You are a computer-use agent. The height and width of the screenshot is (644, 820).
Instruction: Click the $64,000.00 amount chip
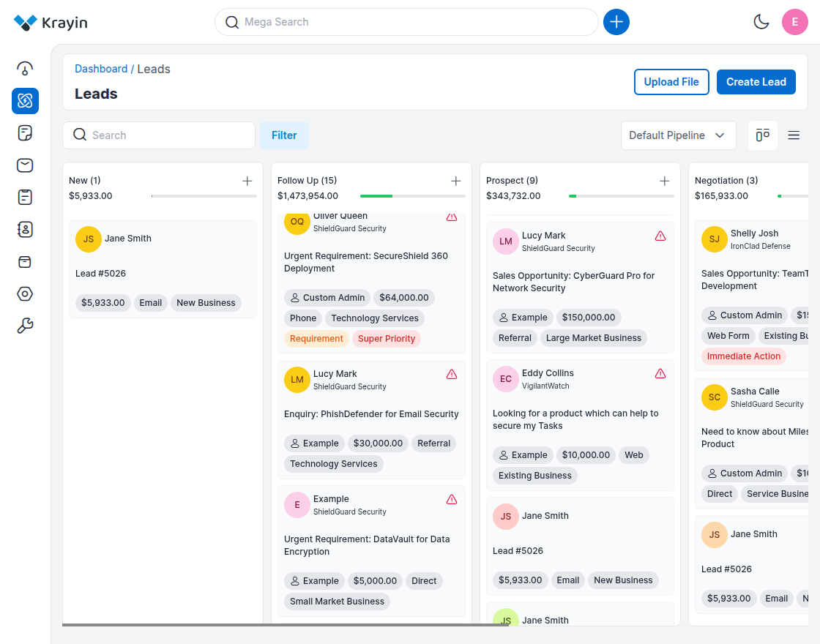[403, 298]
